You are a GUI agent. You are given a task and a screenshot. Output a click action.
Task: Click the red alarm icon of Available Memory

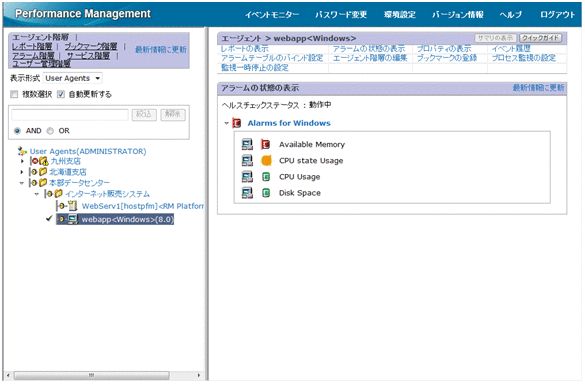[265, 144]
